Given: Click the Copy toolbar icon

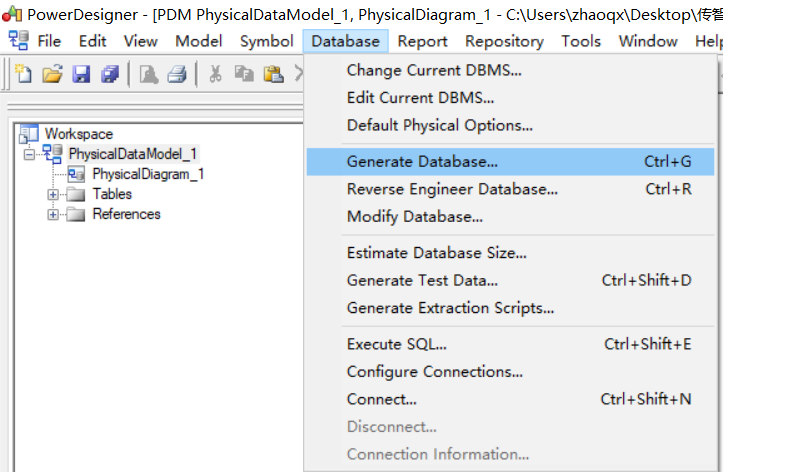Looking at the screenshot, I should (244, 74).
